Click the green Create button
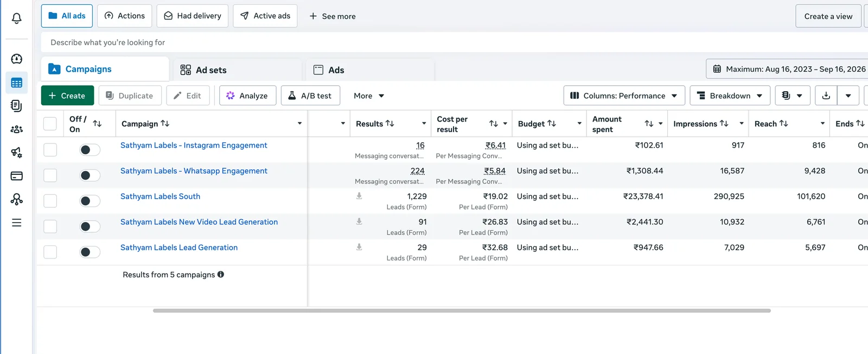The width and height of the screenshot is (868, 354). point(67,96)
